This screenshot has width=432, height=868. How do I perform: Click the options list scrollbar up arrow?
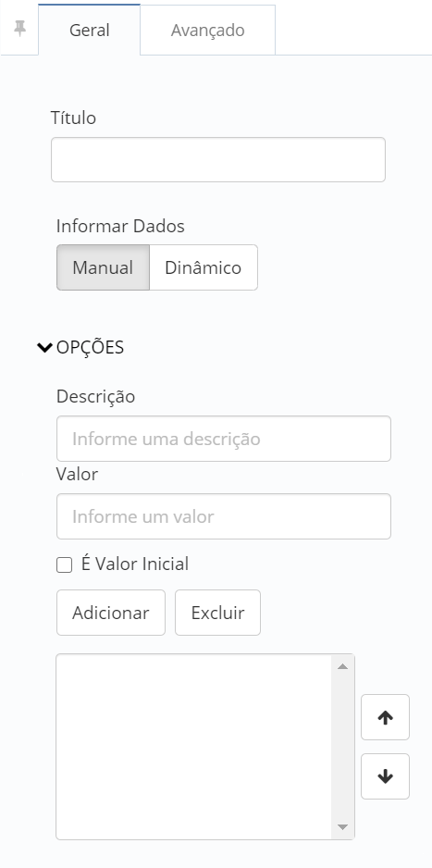tap(342, 666)
